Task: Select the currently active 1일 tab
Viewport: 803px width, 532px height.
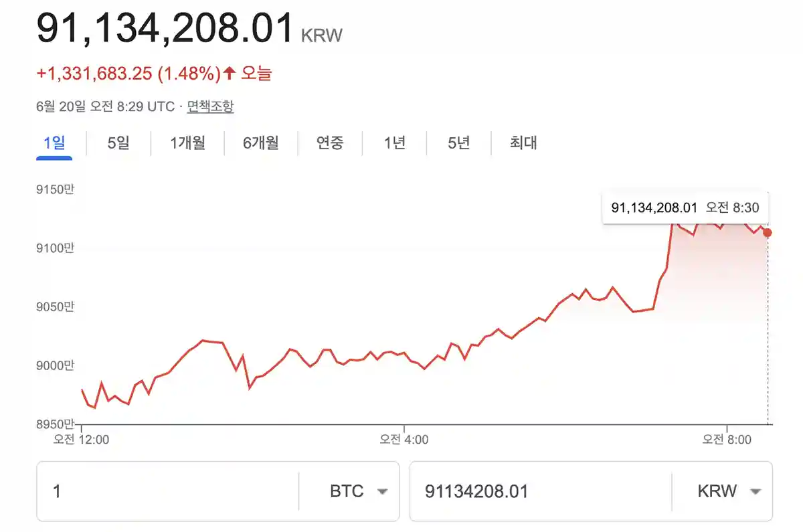Action: [54, 143]
